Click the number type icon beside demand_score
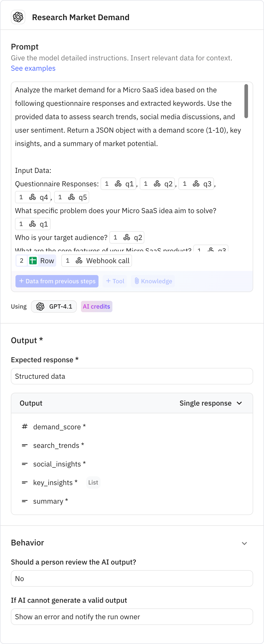Screen dimensions: 264x644 pyautogui.click(x=24, y=426)
